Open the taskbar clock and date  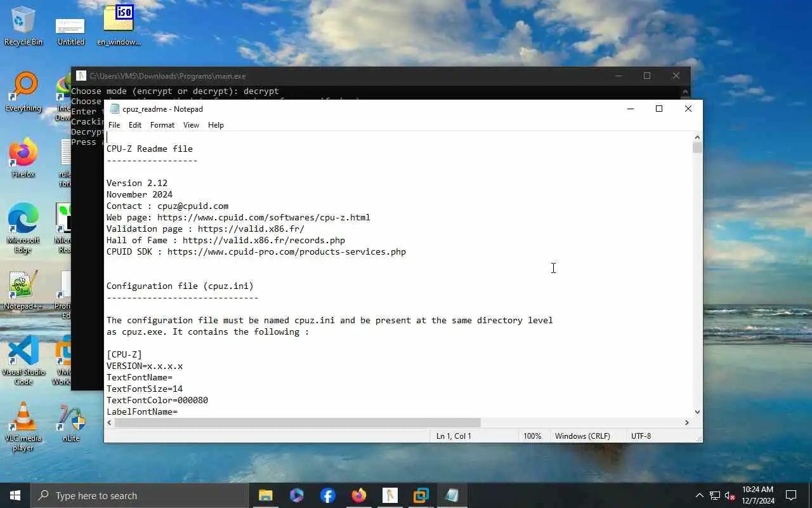[757, 495]
